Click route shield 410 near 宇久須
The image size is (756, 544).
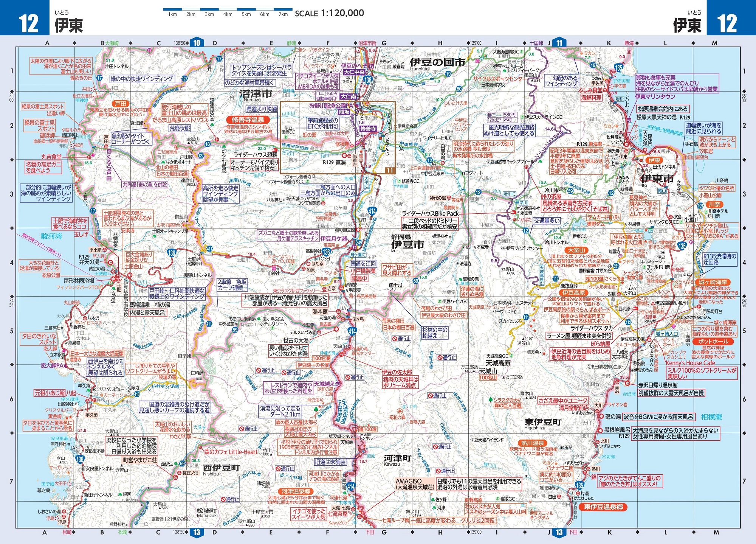[x=137, y=395]
